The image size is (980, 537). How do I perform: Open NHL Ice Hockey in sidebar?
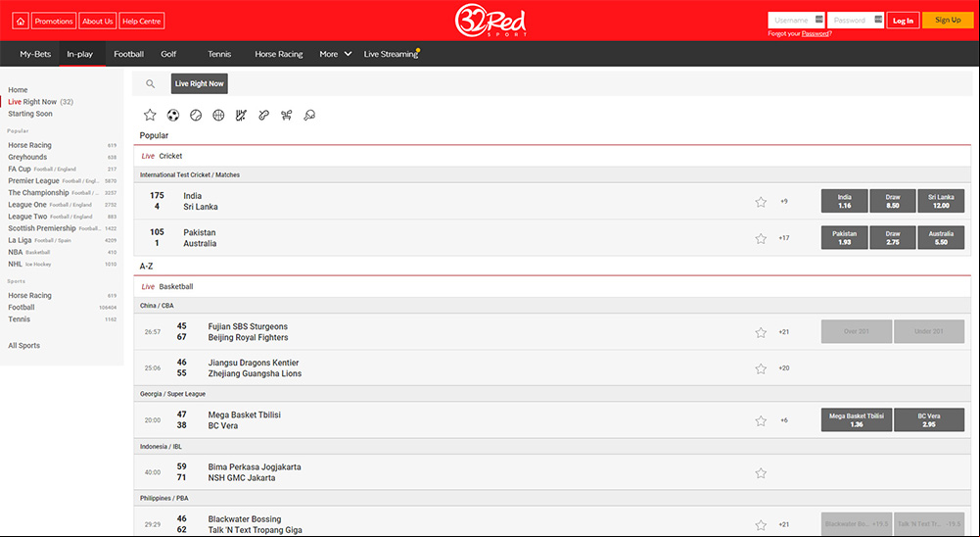coord(29,265)
